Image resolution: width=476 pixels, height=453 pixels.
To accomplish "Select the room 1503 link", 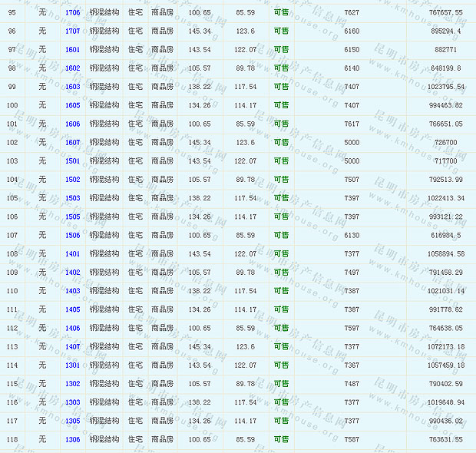I will [x=72, y=198].
